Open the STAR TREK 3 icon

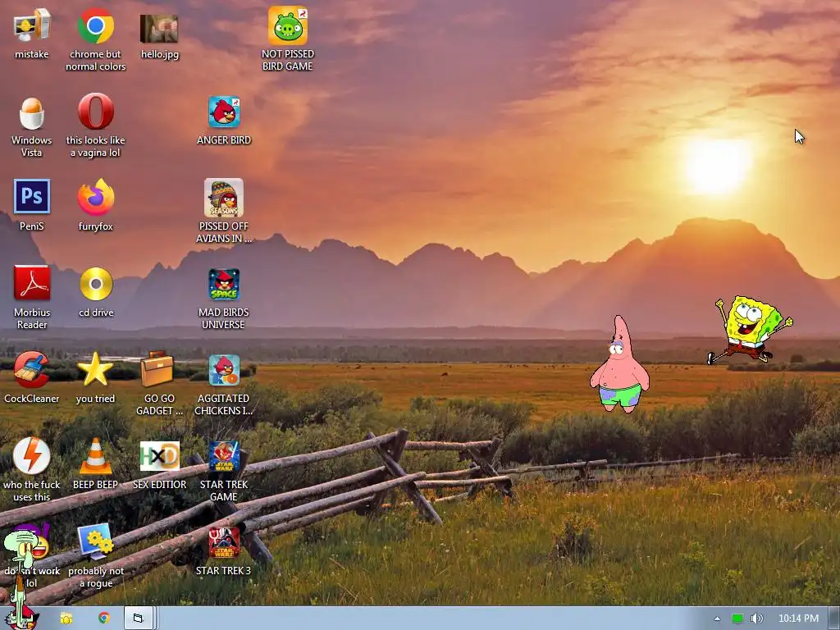[224, 543]
